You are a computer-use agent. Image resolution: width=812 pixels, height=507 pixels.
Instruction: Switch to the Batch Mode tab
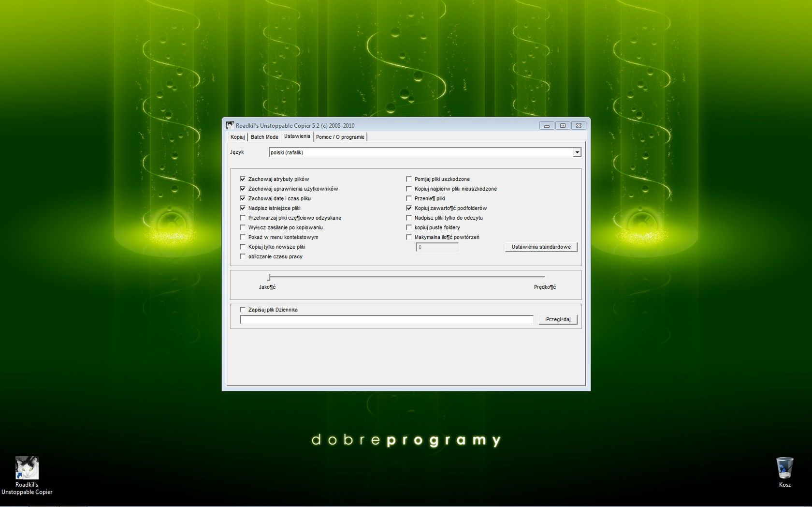(x=264, y=137)
